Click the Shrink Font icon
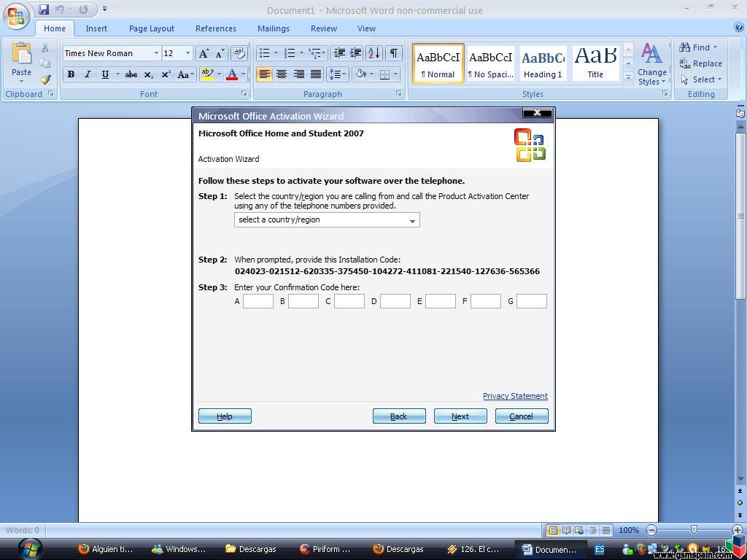This screenshot has width=747, height=560. (219, 53)
